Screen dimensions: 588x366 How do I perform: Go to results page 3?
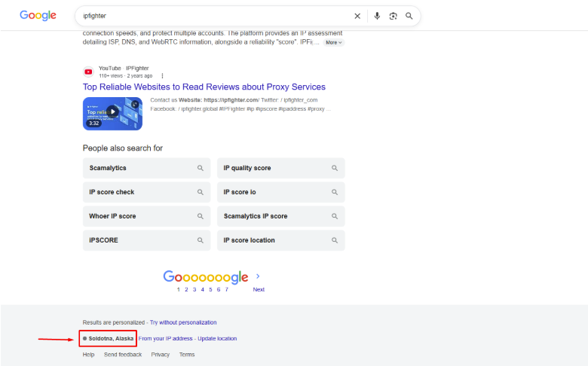tap(194, 289)
